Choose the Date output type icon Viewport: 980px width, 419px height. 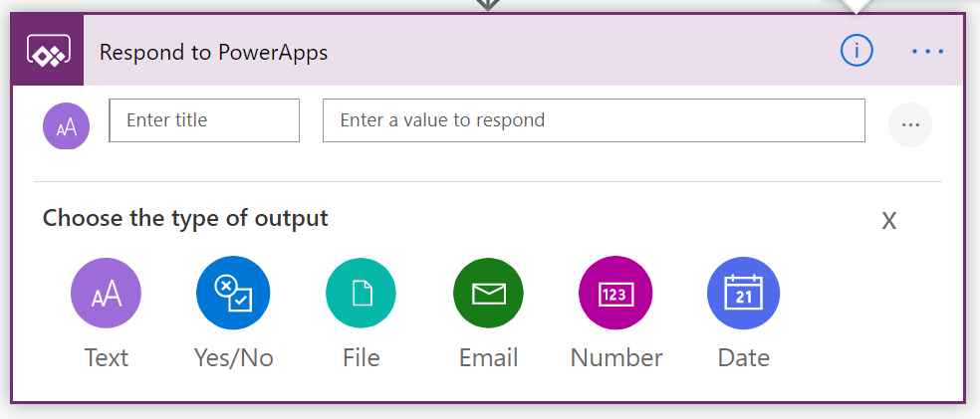pos(743,293)
